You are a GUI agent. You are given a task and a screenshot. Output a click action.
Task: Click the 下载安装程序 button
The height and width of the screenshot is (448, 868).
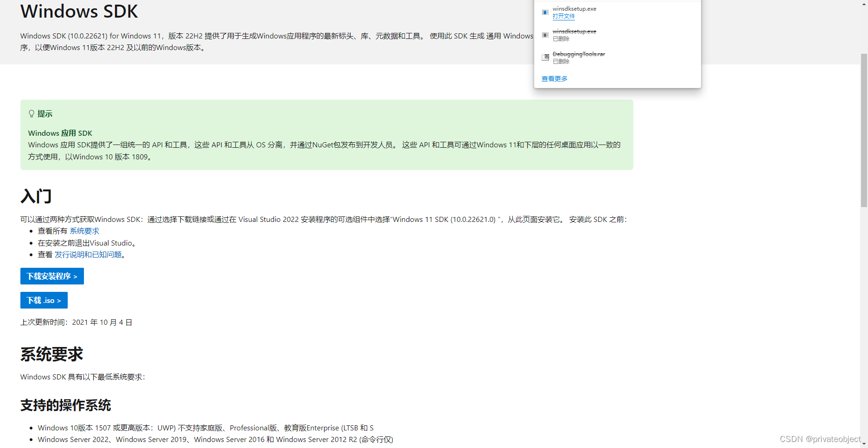(52, 276)
